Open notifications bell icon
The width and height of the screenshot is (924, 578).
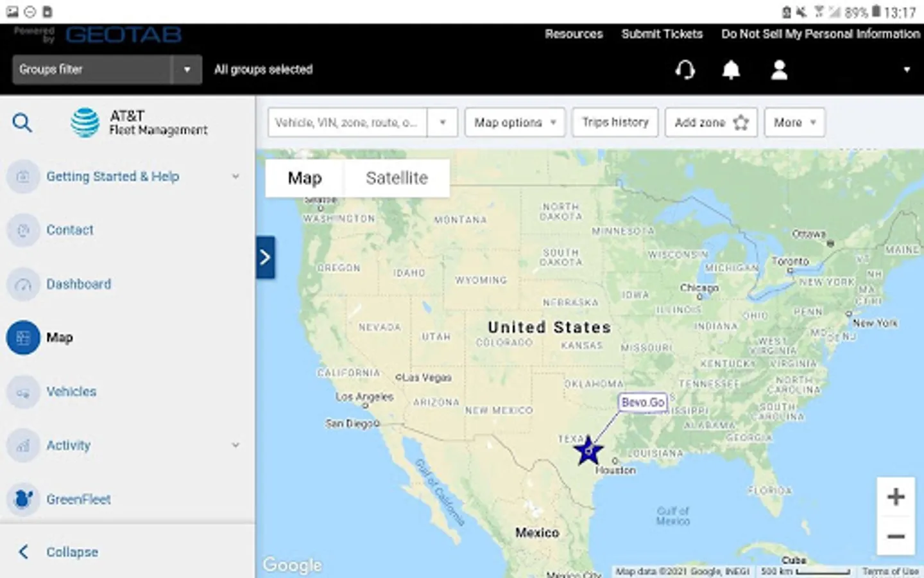731,69
